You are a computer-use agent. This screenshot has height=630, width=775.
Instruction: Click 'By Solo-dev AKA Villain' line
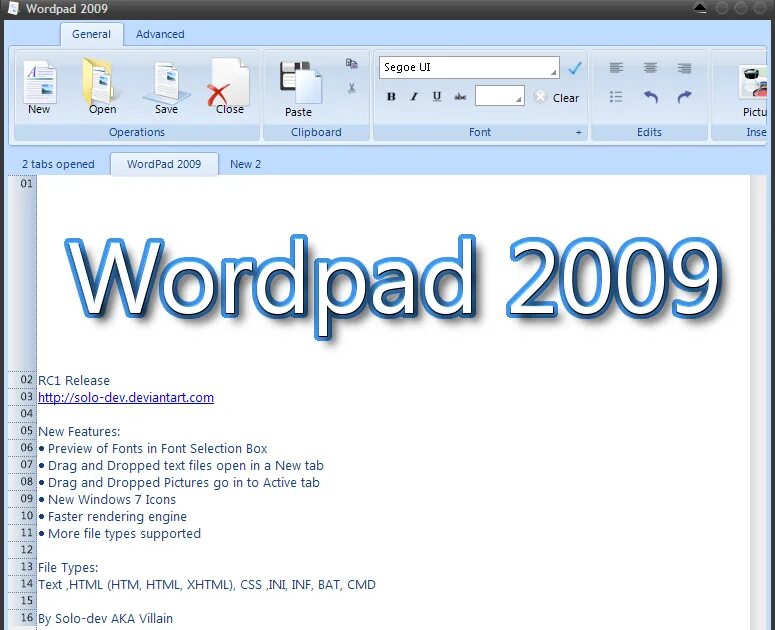coord(105,619)
